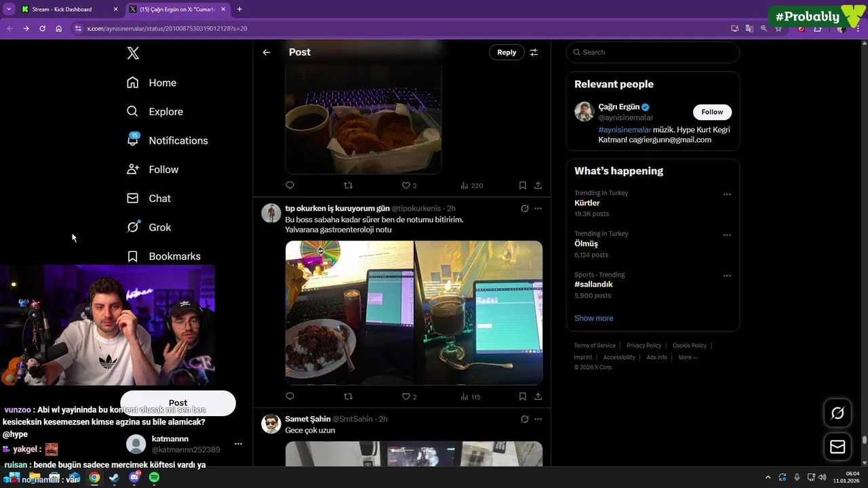Click the sidebar Post button
Viewport: 868px width, 488px height.
[178, 403]
